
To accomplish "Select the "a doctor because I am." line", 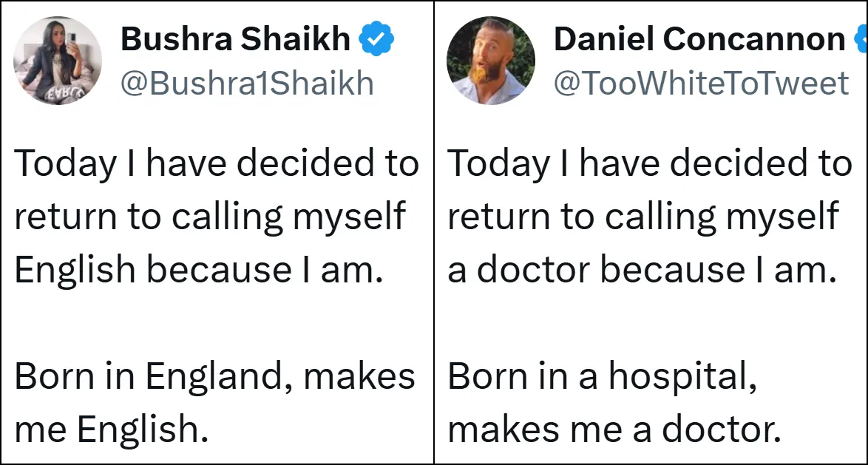I will [642, 270].
